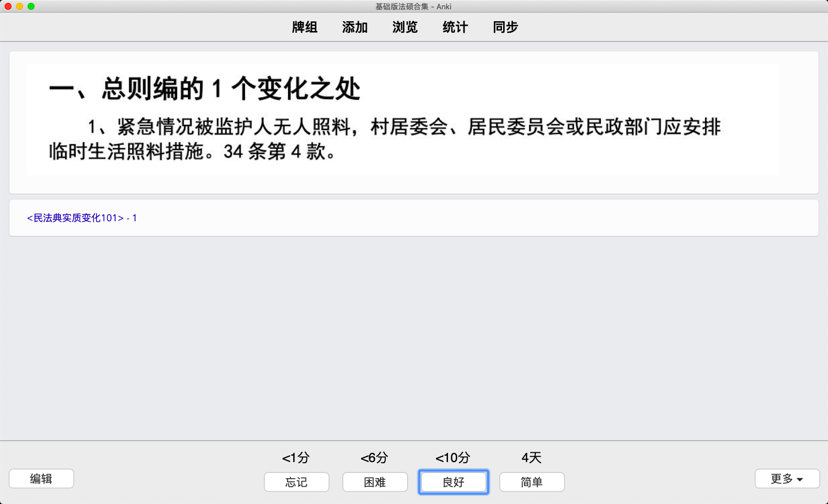Click 同步 to sync collection
The width and height of the screenshot is (828, 504).
tap(505, 27)
